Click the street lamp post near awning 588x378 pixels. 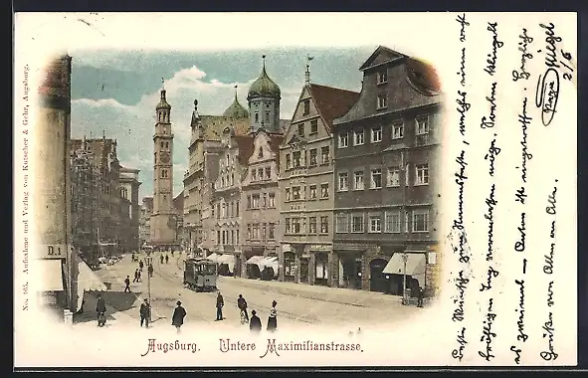coord(405,279)
